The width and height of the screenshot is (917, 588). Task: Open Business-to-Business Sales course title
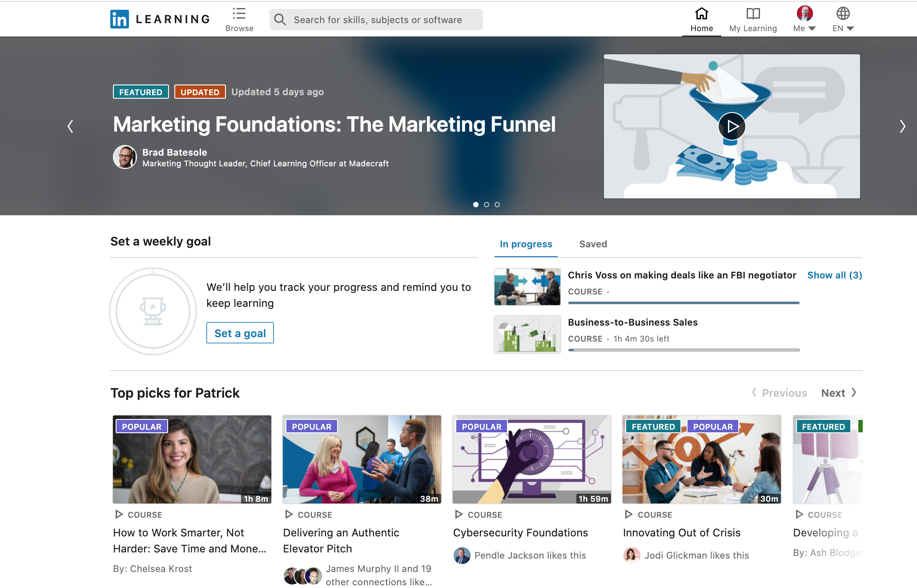[x=633, y=322]
